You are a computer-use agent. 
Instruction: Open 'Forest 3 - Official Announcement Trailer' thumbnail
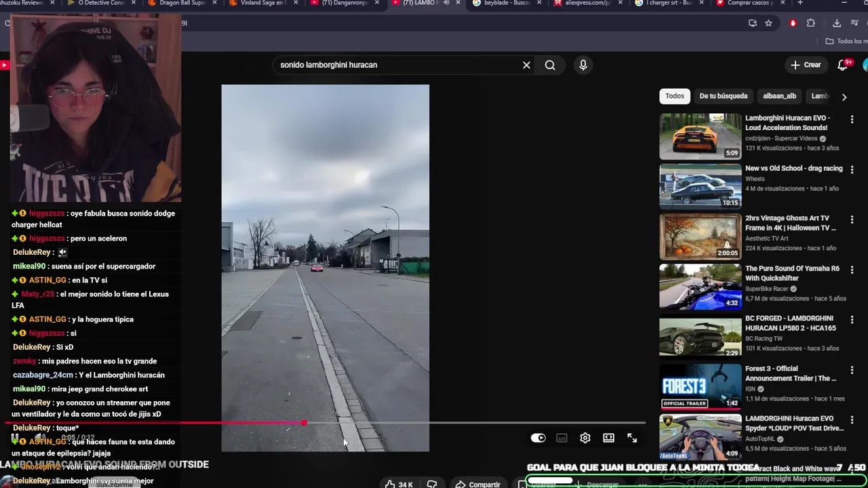(701, 387)
